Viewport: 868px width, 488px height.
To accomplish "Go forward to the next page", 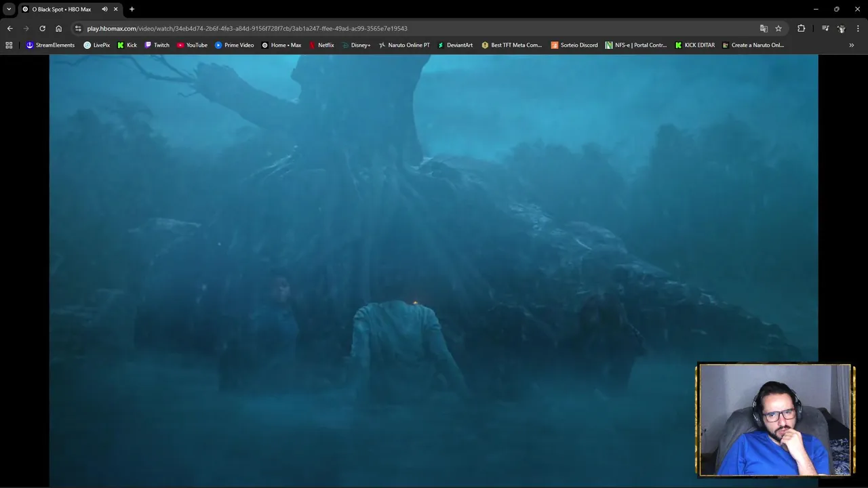I will 26,28.
